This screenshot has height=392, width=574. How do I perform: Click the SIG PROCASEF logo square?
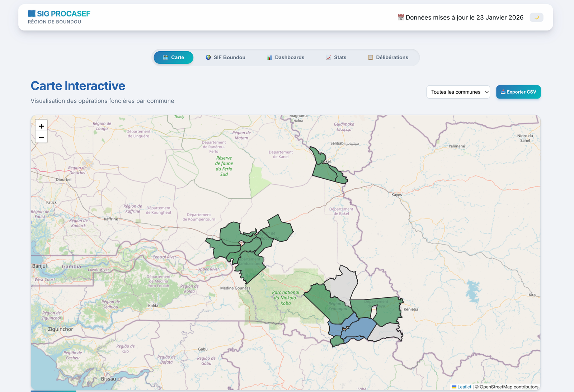(32, 14)
